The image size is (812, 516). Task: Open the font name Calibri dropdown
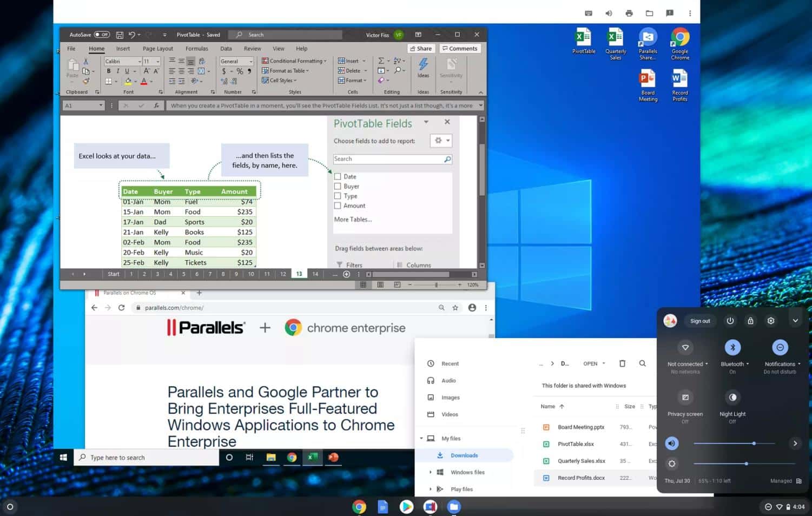point(140,61)
